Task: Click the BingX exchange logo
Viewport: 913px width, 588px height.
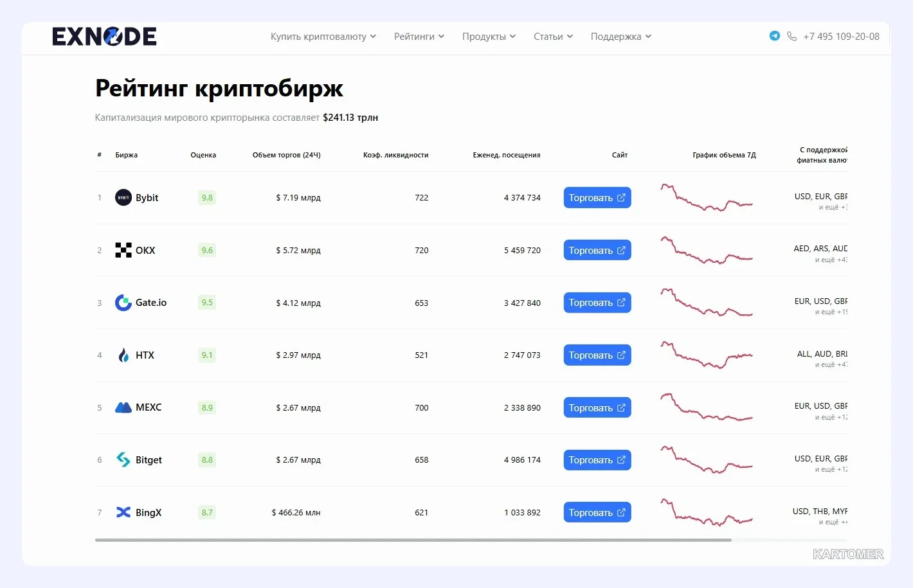Action: [123, 513]
